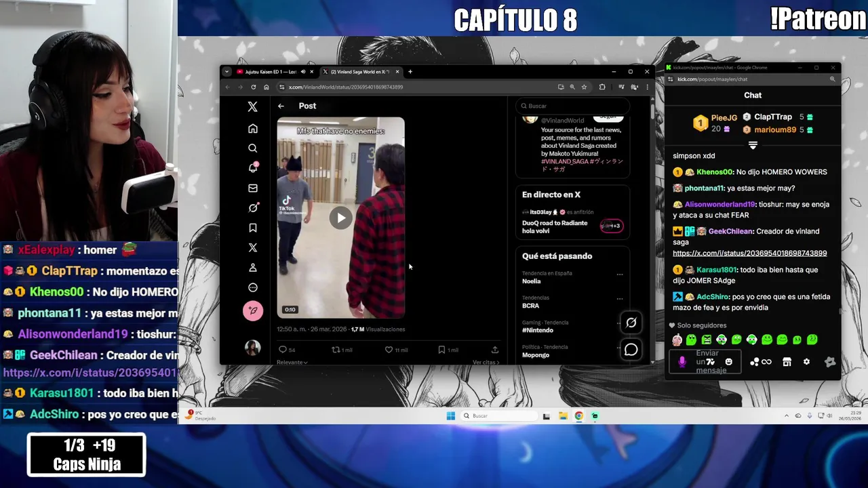The image size is (868, 488).
Task: Search icon in Kick popout address bar
Action: point(832,79)
